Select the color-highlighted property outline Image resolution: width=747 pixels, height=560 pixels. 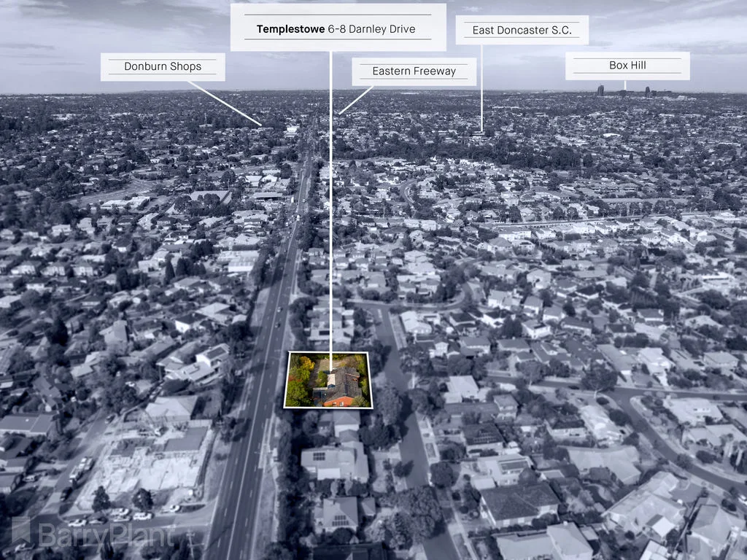[328, 380]
